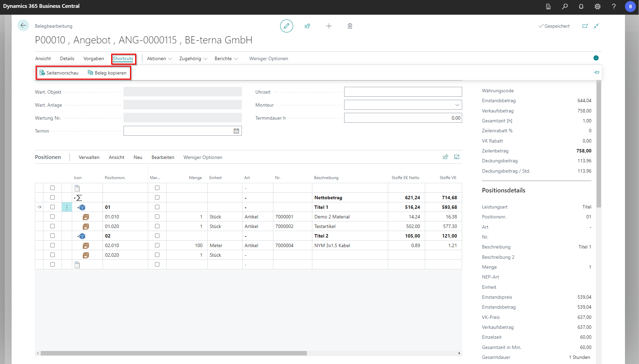This screenshot has height=364, width=639.
Task: Toggle Mar... checkbox for Titel 2 row
Action: [x=157, y=236]
